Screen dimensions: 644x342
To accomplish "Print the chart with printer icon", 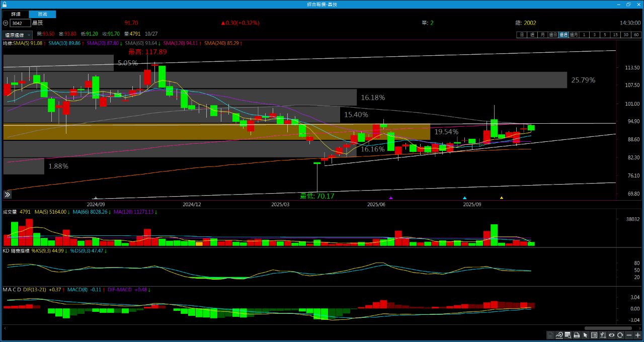I will click(577, 335).
